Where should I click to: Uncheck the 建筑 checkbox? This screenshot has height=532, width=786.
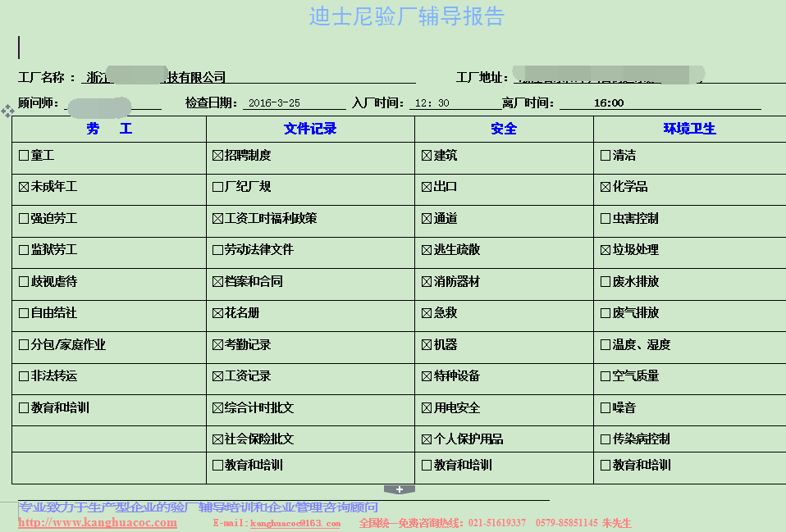(x=427, y=156)
